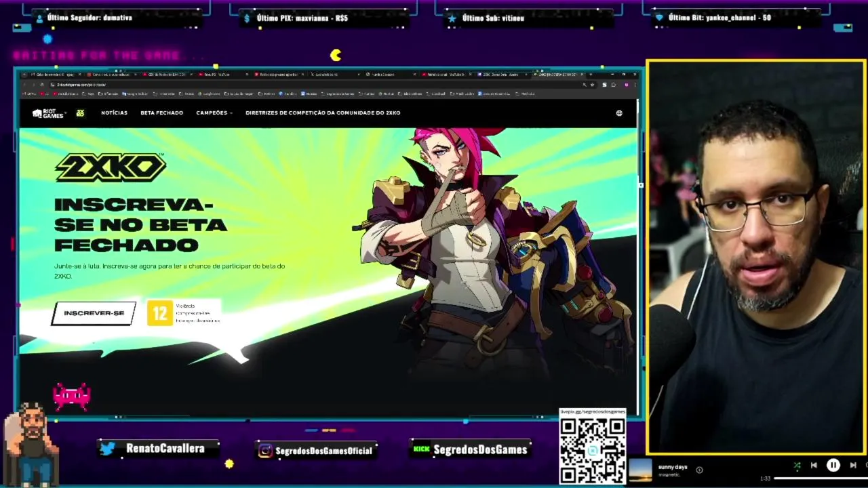
Task: Pause the song sunny days
Action: pyautogui.click(x=833, y=466)
